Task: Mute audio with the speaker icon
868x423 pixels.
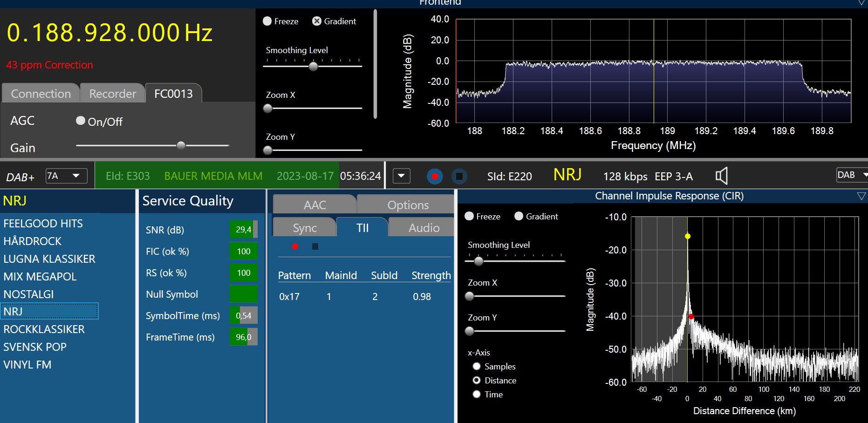Action: (721, 176)
